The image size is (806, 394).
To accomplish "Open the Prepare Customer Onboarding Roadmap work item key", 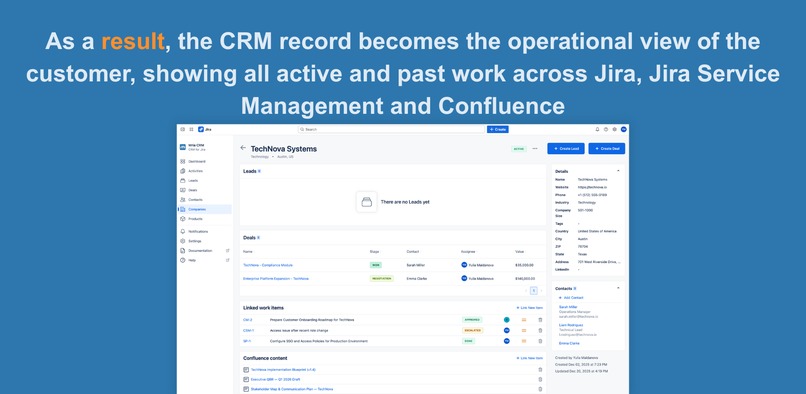I will [x=247, y=319].
